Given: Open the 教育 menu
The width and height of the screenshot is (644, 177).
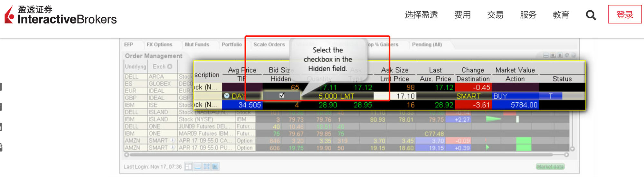Looking at the screenshot, I should click(561, 15).
